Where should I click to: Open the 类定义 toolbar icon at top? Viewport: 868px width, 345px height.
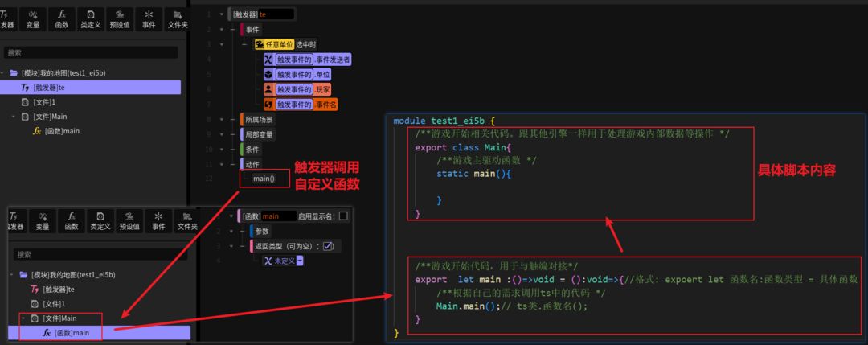pos(90,19)
